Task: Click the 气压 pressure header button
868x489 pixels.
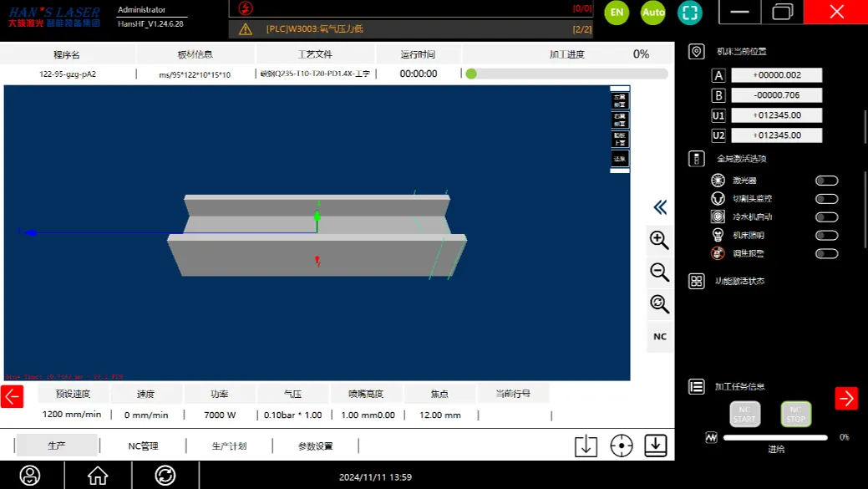Action: (x=293, y=394)
